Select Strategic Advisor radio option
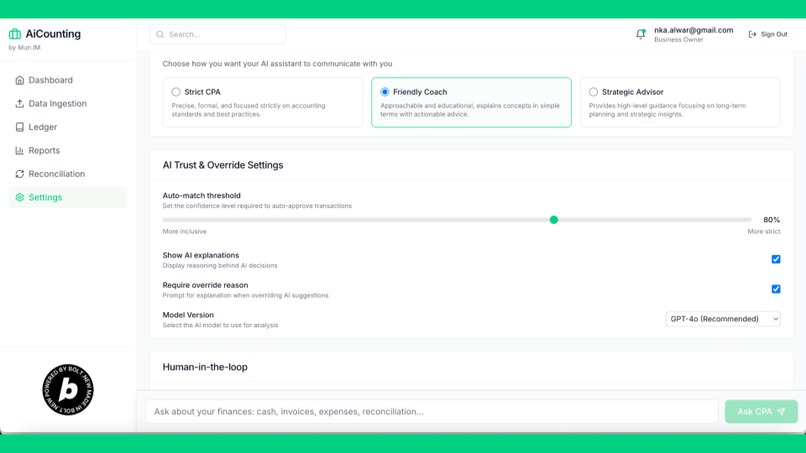The height and width of the screenshot is (453, 806). tap(593, 92)
